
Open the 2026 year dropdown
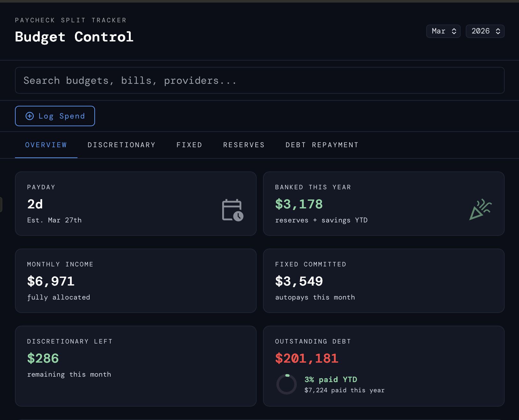(x=485, y=31)
